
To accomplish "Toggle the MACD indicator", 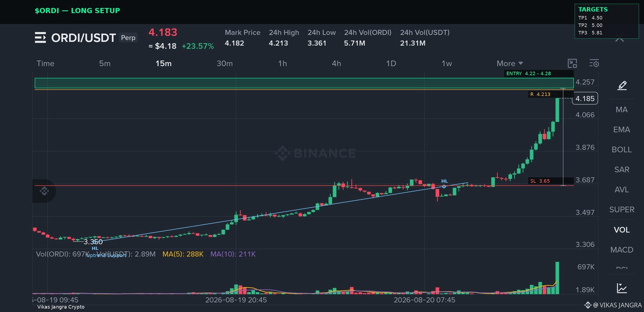I will (622, 250).
